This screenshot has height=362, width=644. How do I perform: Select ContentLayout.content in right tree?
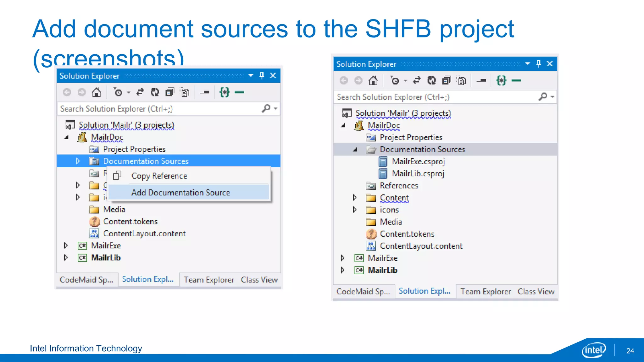[x=421, y=246]
